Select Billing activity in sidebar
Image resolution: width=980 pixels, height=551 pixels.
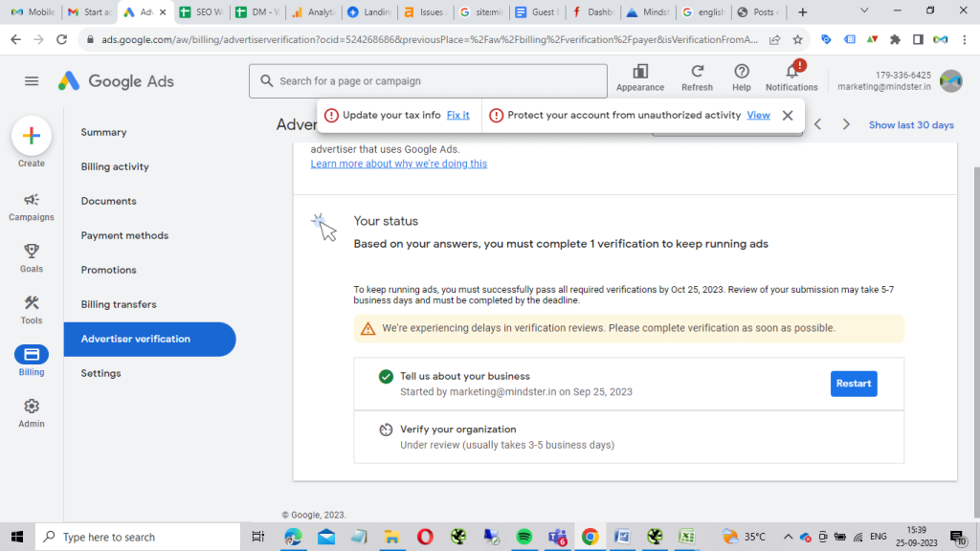pos(115,166)
